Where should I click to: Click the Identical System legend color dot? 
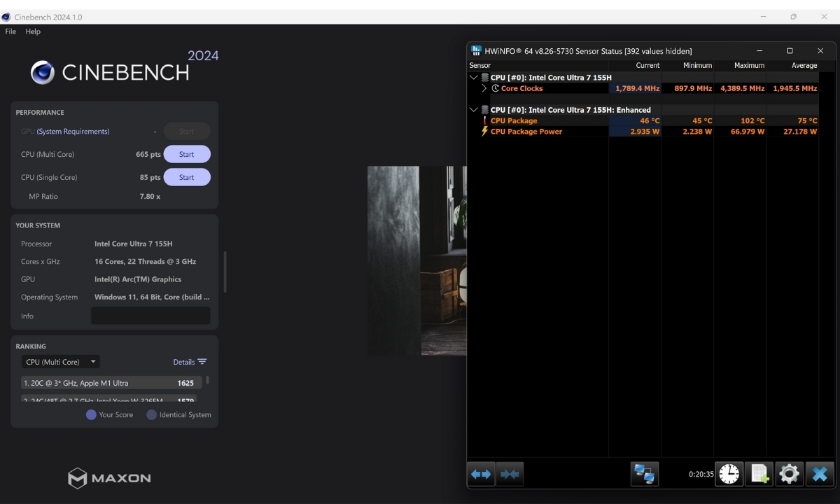tap(152, 414)
